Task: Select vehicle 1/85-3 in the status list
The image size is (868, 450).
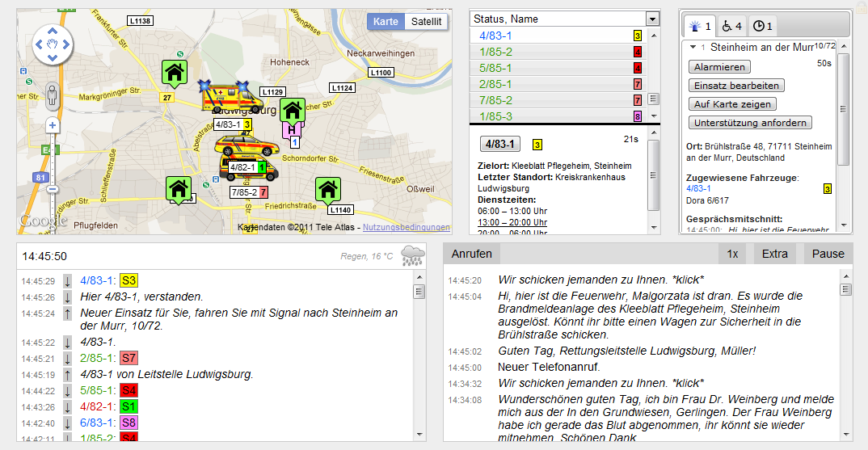Action: pos(558,116)
